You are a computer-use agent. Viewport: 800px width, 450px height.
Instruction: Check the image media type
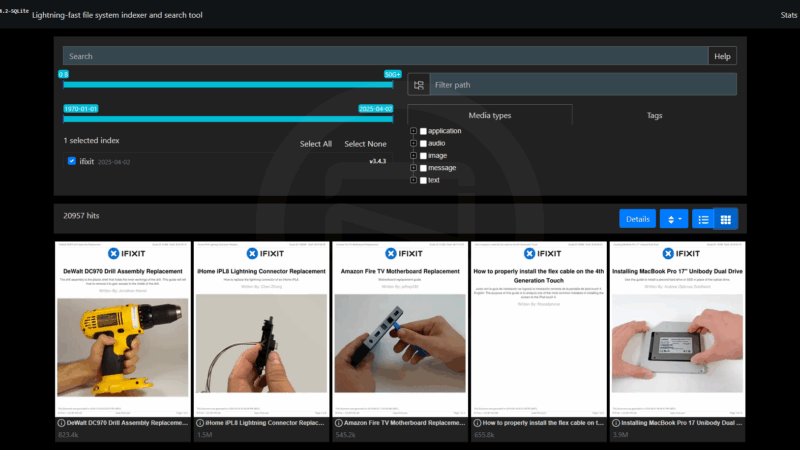(423, 156)
